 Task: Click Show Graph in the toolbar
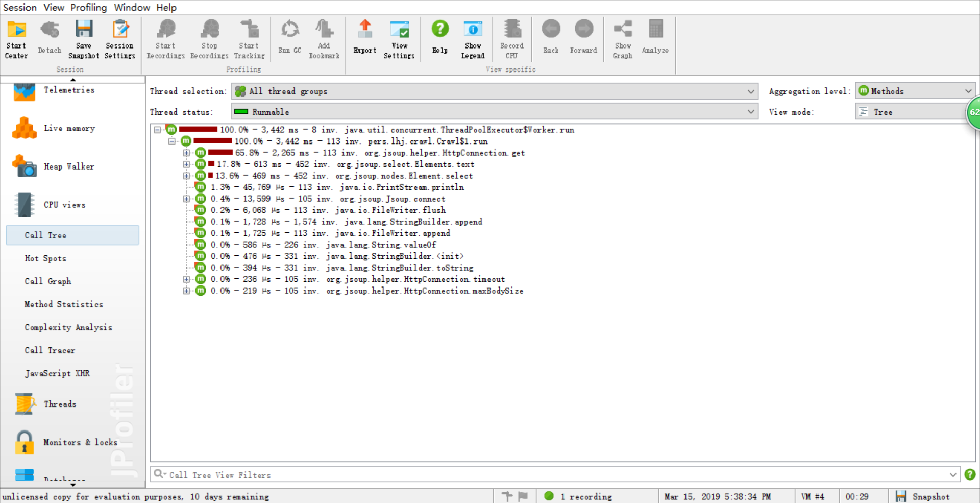point(623,39)
